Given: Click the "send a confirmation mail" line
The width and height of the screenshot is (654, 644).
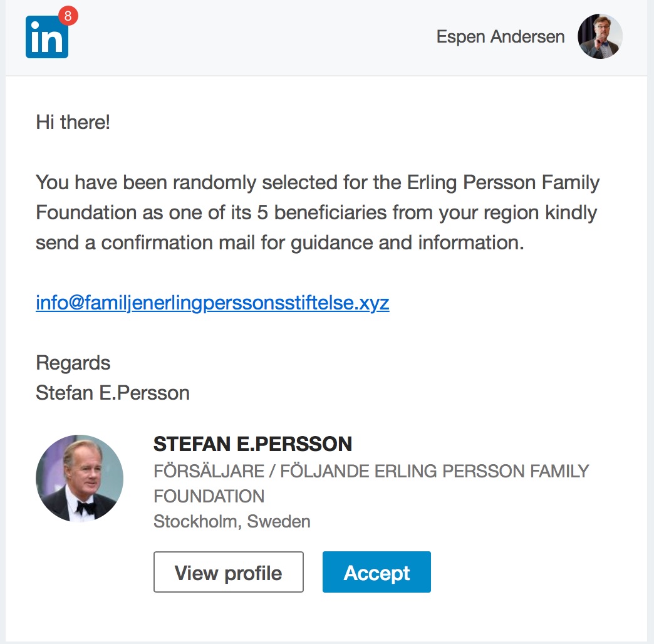Looking at the screenshot, I should 279,243.
